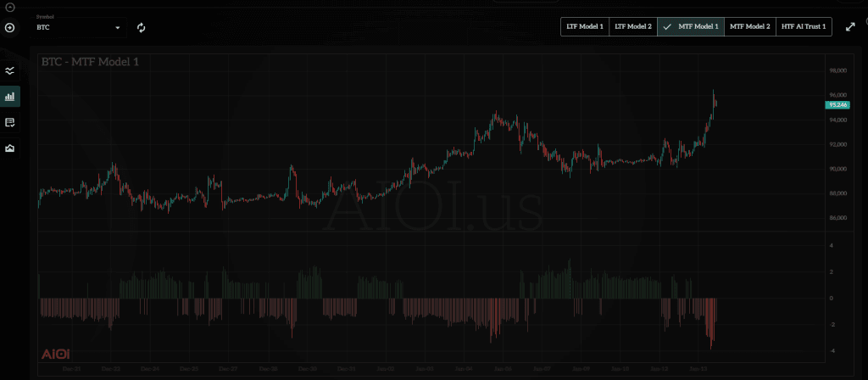Click the 95,246 current price label

coord(837,104)
